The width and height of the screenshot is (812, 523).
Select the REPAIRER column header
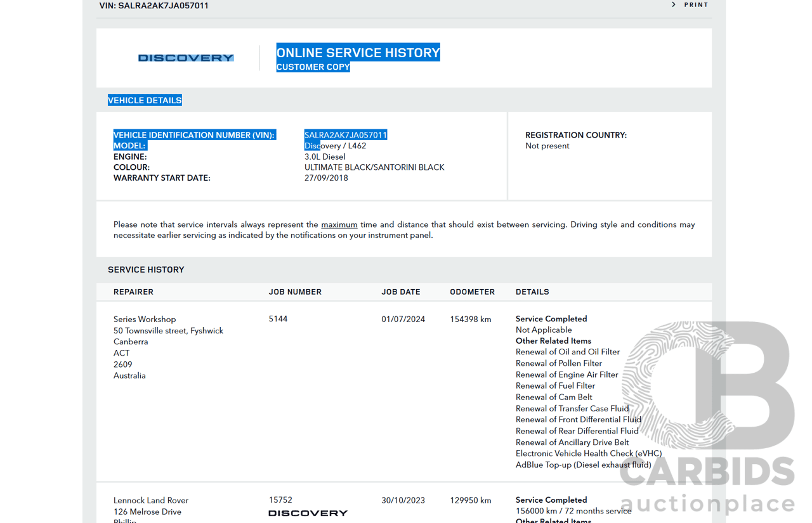[133, 292]
